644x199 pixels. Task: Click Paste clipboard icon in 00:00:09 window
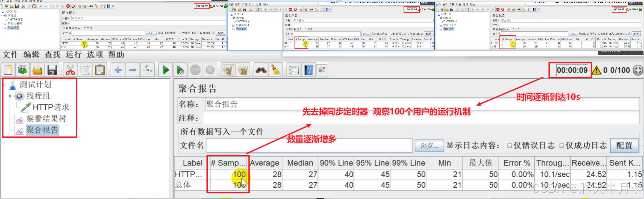pyautogui.click(x=100, y=70)
